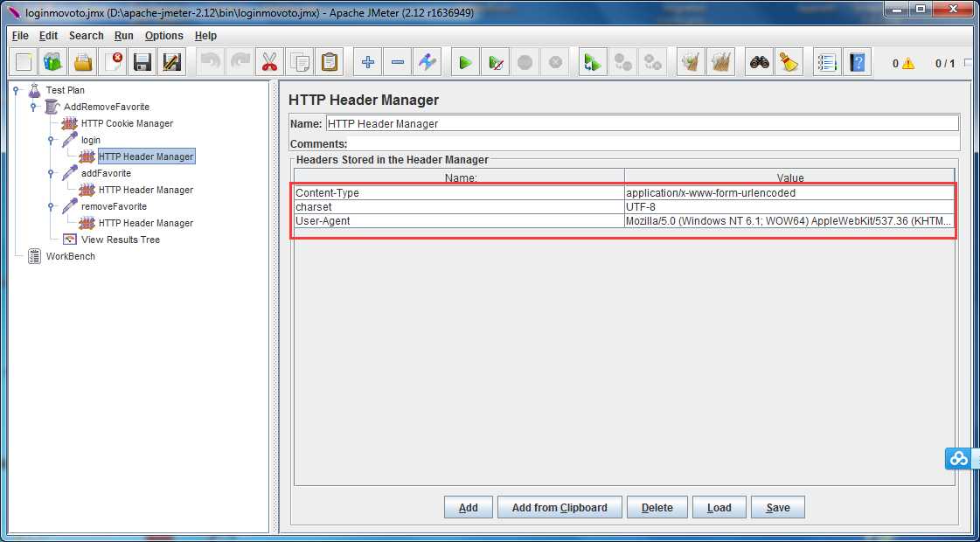Image resolution: width=980 pixels, height=542 pixels.
Task: Start test without pauses icon
Action: (495, 63)
